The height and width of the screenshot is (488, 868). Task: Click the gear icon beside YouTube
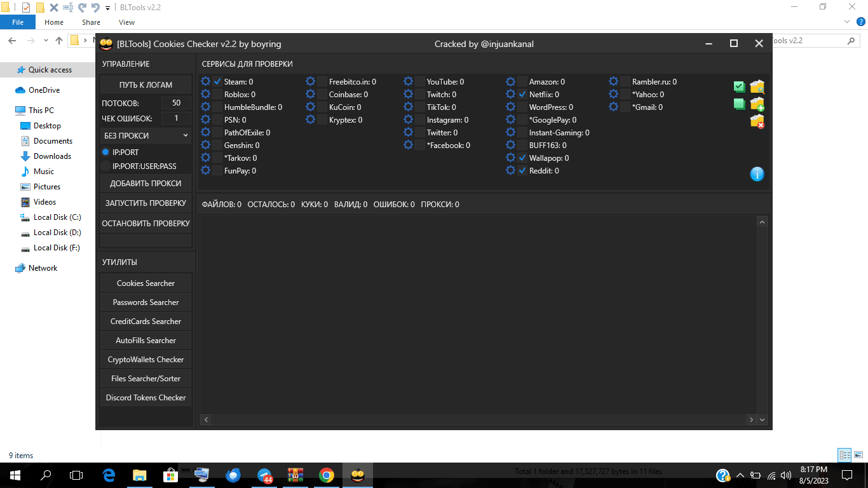[x=408, y=81]
